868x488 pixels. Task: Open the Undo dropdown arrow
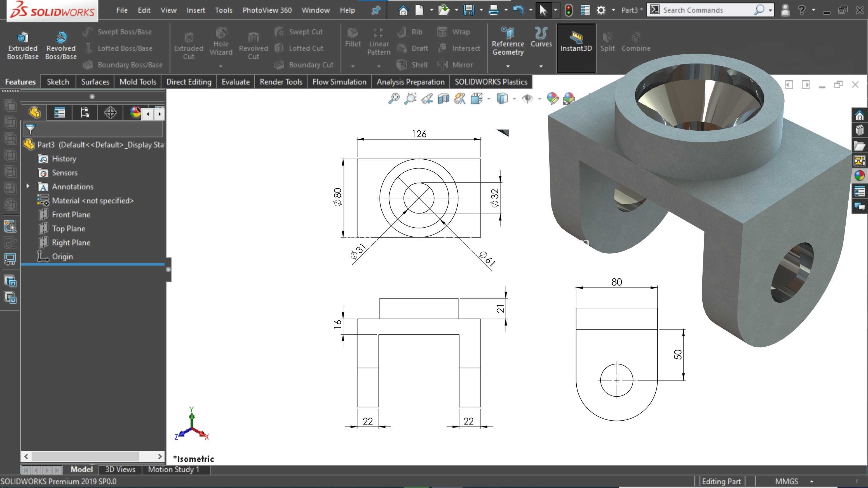coord(530,10)
